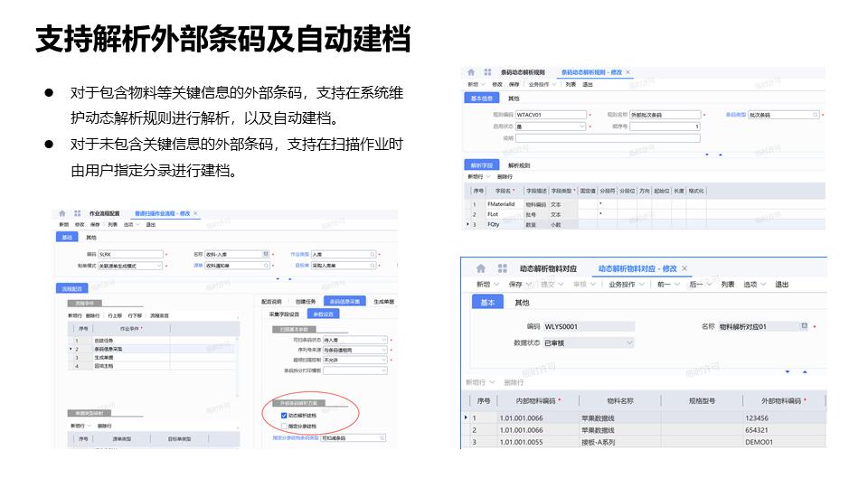The height and width of the screenshot is (488, 868).
Task: Click home icon in 动态解析物料对应 window
Action: (480, 268)
